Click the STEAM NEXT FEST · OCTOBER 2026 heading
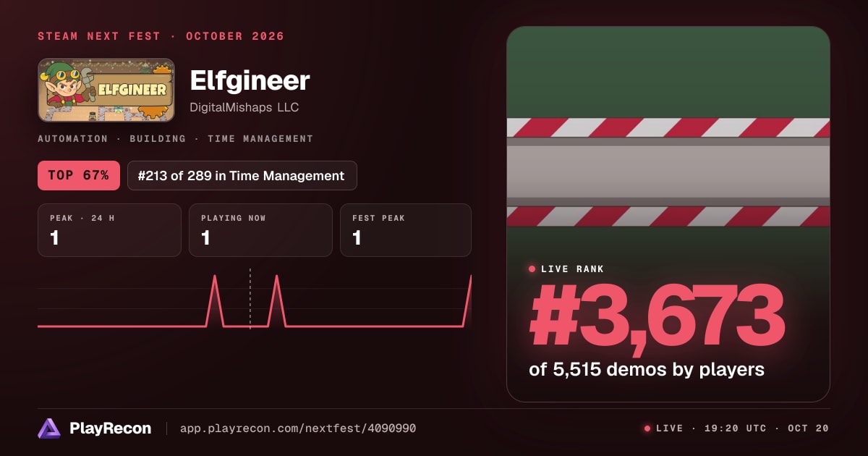This screenshot has height=456, width=868. coord(161,36)
